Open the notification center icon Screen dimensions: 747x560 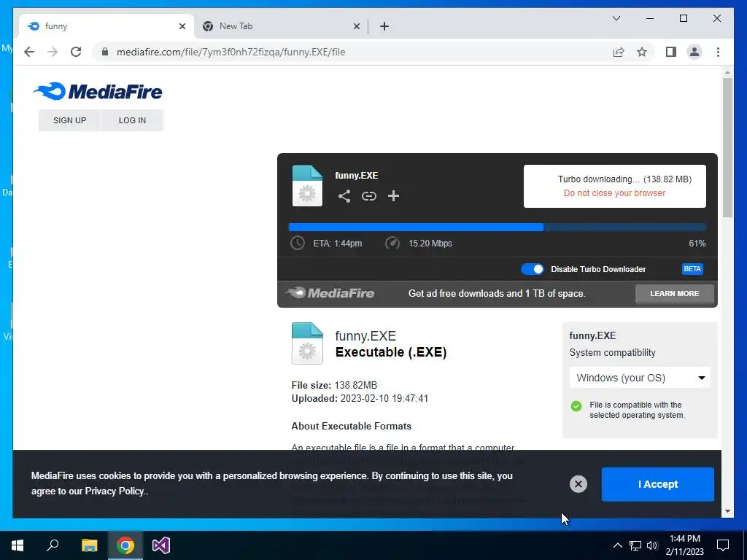[x=723, y=545]
